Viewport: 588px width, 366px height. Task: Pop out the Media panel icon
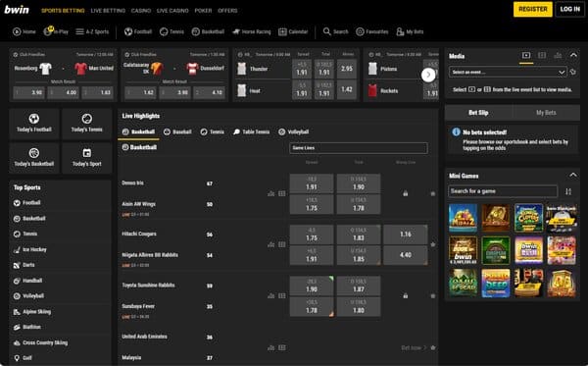[573, 72]
